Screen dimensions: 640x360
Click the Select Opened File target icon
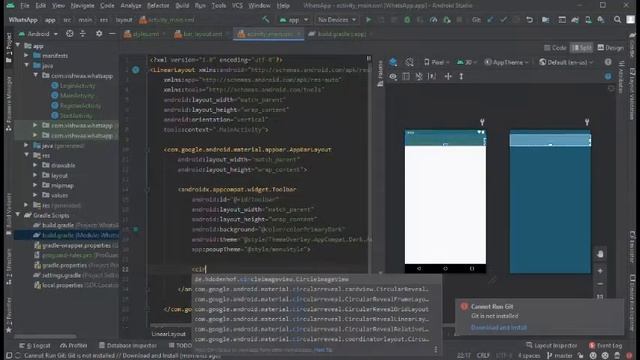[x=70, y=34]
